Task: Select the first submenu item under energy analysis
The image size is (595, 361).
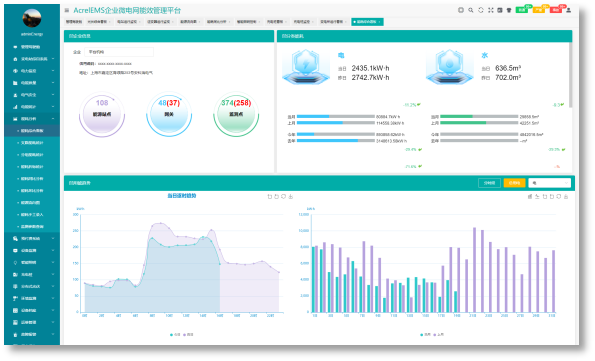Action: (x=32, y=131)
